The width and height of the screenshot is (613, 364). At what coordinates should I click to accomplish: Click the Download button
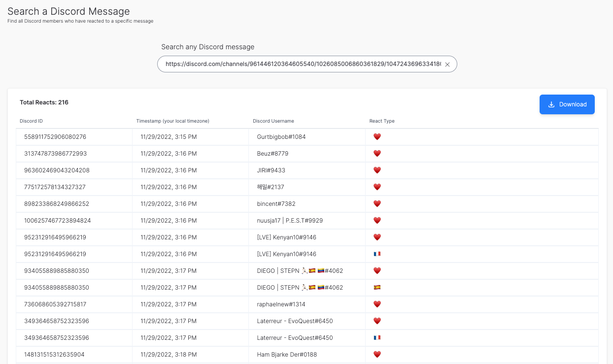coord(567,104)
